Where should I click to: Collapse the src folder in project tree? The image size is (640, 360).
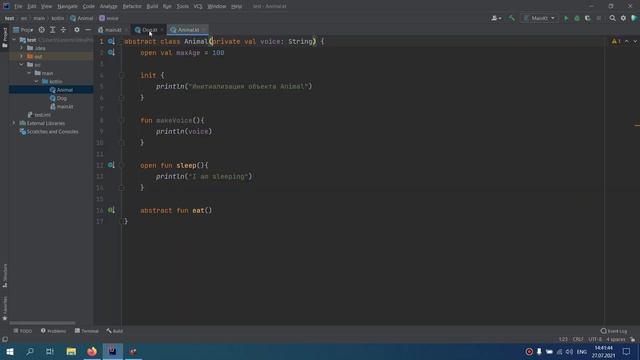22,65
